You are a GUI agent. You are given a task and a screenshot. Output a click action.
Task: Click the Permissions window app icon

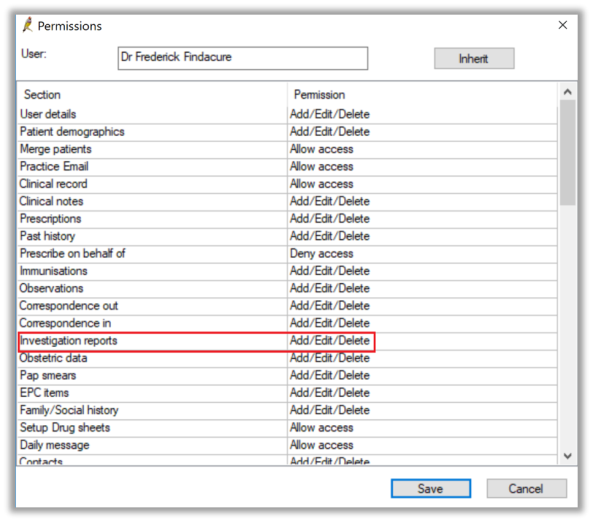[27, 25]
